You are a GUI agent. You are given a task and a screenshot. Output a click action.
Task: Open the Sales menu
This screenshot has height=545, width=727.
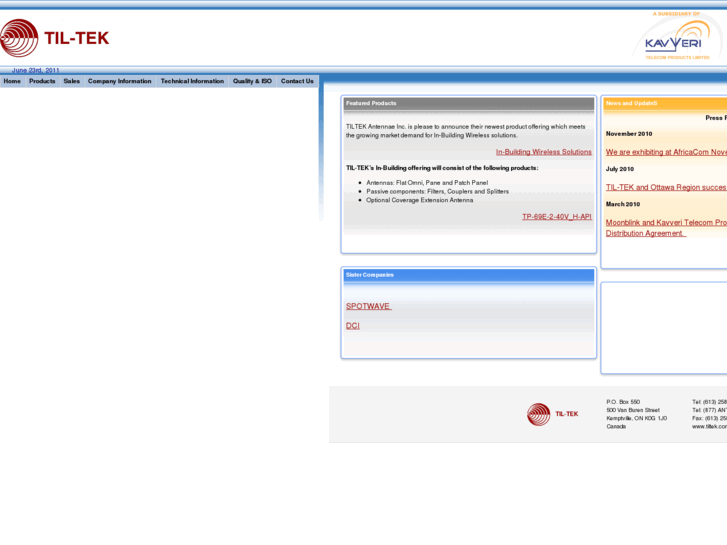click(71, 81)
